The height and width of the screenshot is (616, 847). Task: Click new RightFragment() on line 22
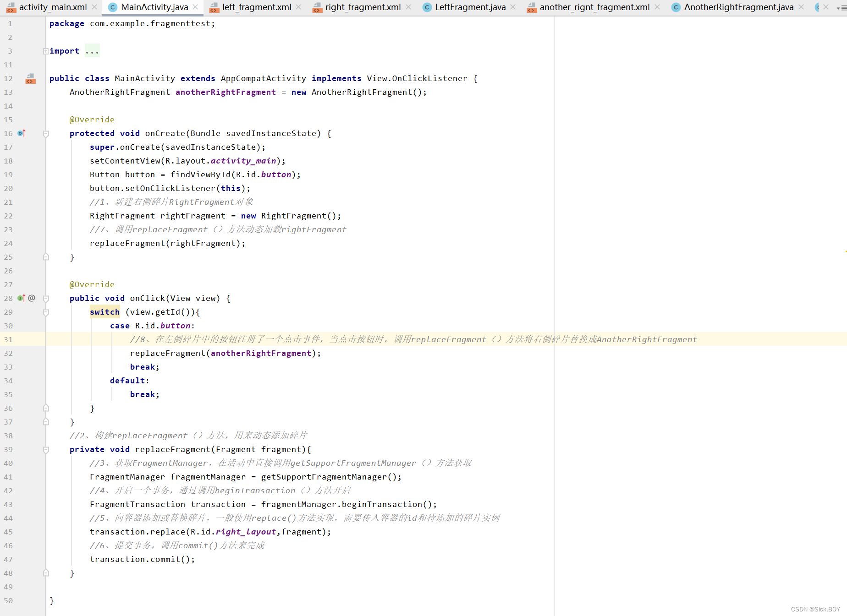click(x=289, y=216)
